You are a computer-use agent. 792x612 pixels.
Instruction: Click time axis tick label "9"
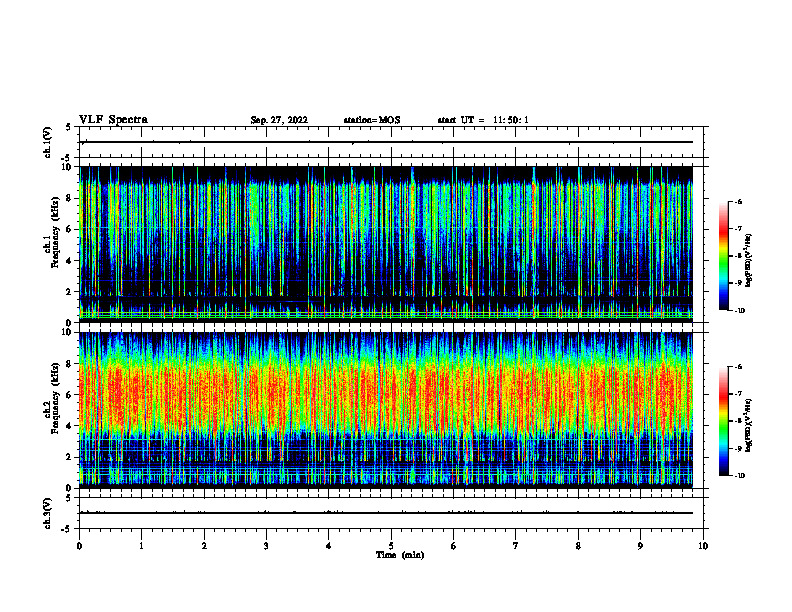click(x=640, y=546)
